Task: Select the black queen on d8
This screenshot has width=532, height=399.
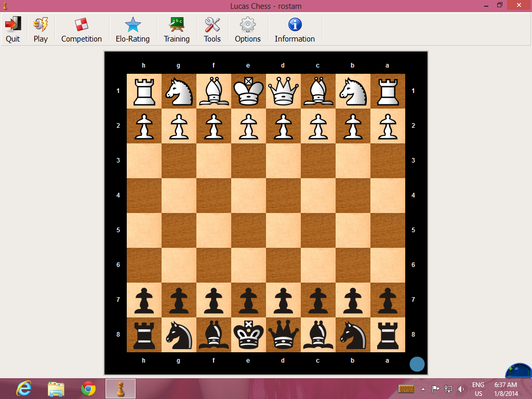Action: pos(283,335)
